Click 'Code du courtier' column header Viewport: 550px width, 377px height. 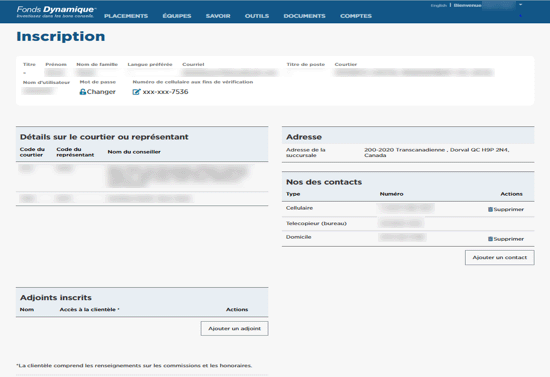click(32, 152)
